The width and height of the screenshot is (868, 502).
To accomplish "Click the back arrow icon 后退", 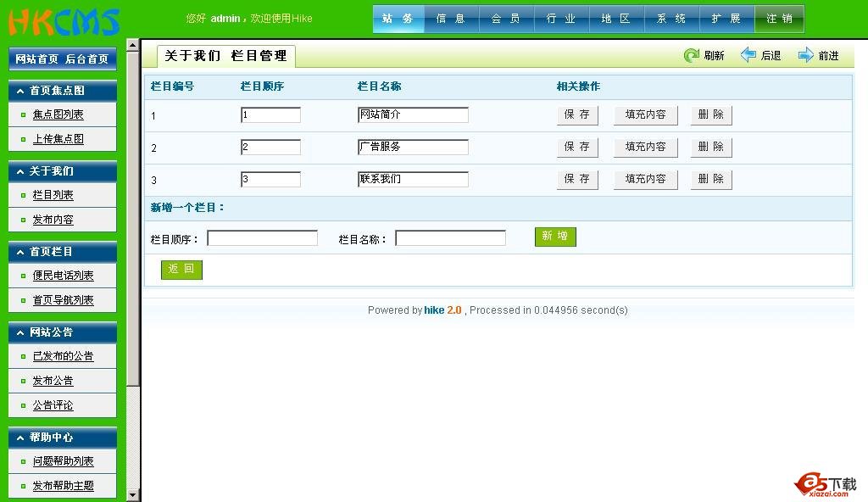I will pyautogui.click(x=748, y=56).
